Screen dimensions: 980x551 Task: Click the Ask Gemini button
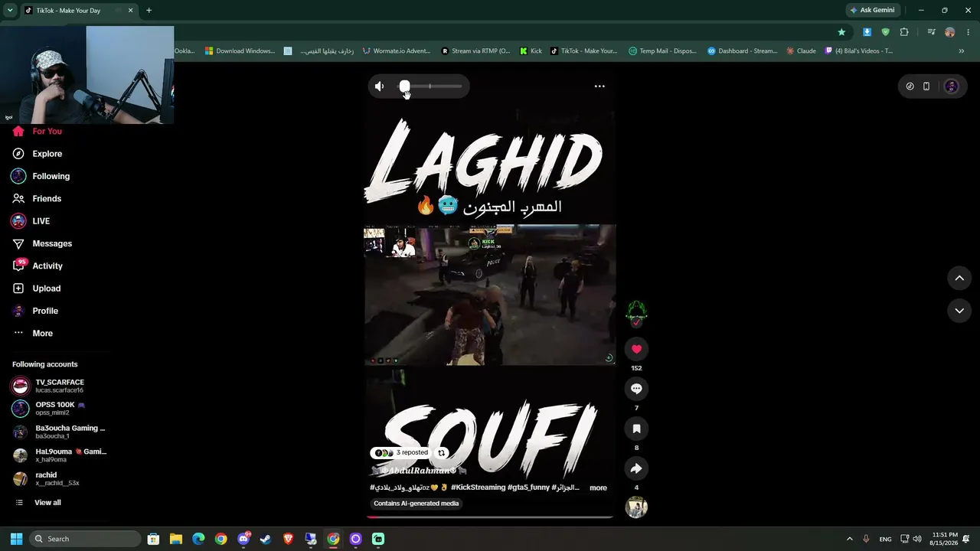(872, 11)
